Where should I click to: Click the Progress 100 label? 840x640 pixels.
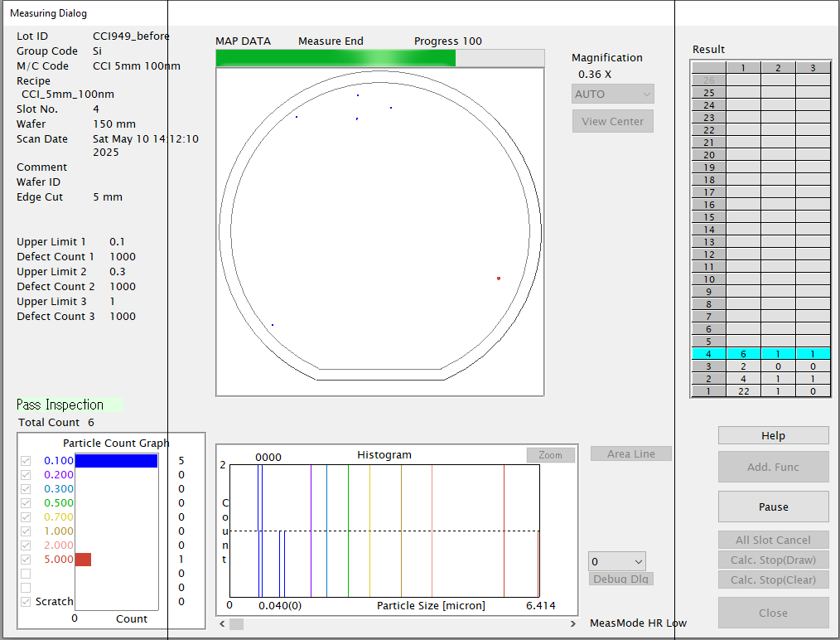point(448,41)
